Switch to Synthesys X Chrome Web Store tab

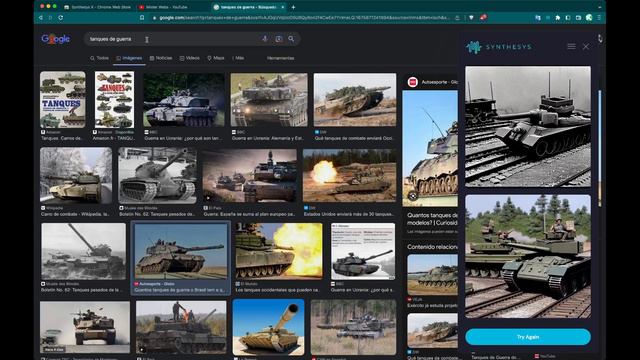98,7
